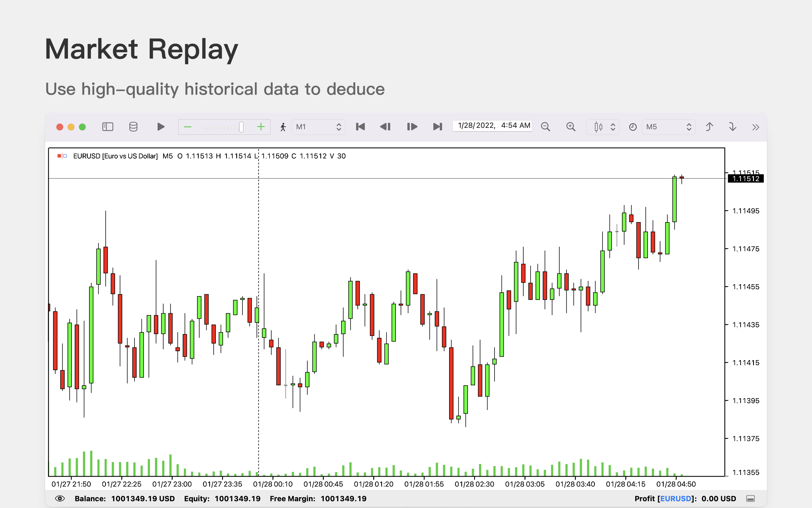
Task: Click the Balance 1001349.19 USD text
Action: [x=125, y=499]
